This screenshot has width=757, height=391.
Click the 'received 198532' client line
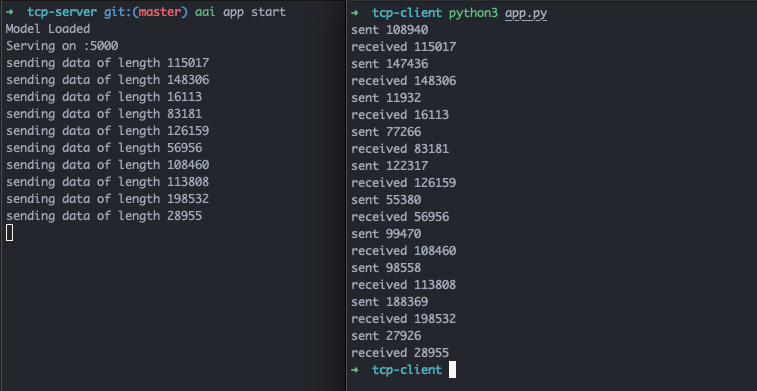pyautogui.click(x=404, y=319)
